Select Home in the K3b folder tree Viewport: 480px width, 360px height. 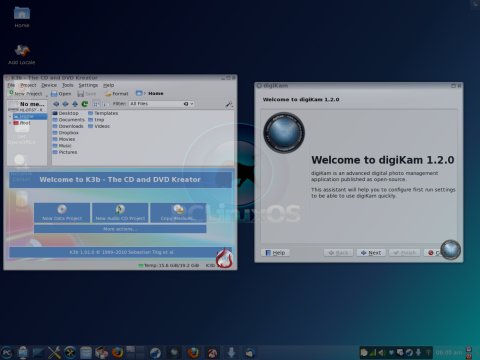[x=30, y=116]
